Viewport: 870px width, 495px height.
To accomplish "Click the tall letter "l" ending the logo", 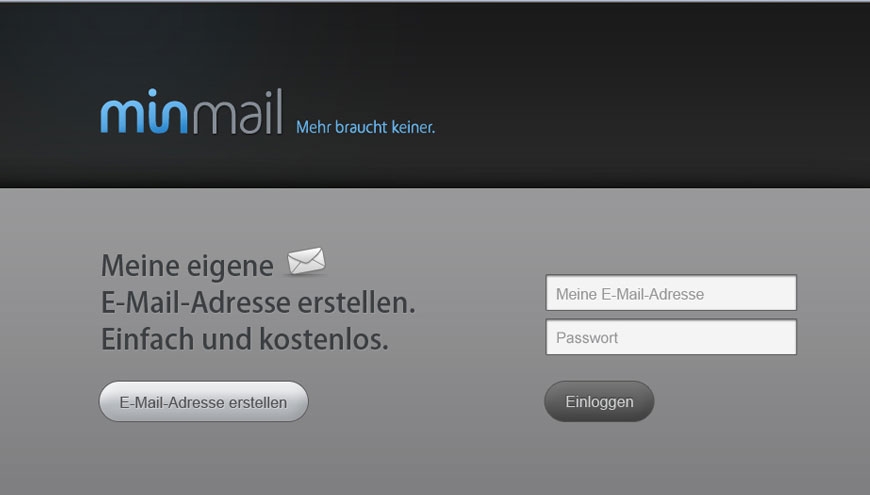I will [279, 111].
